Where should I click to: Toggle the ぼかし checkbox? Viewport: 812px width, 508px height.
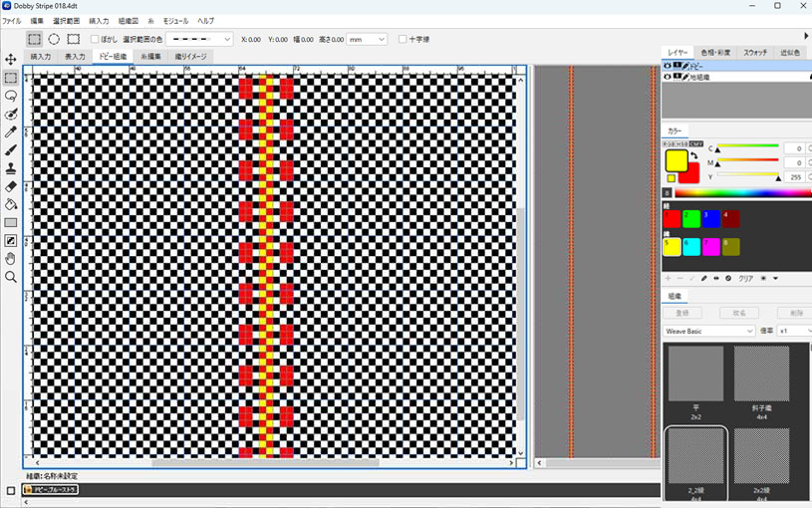(95, 39)
